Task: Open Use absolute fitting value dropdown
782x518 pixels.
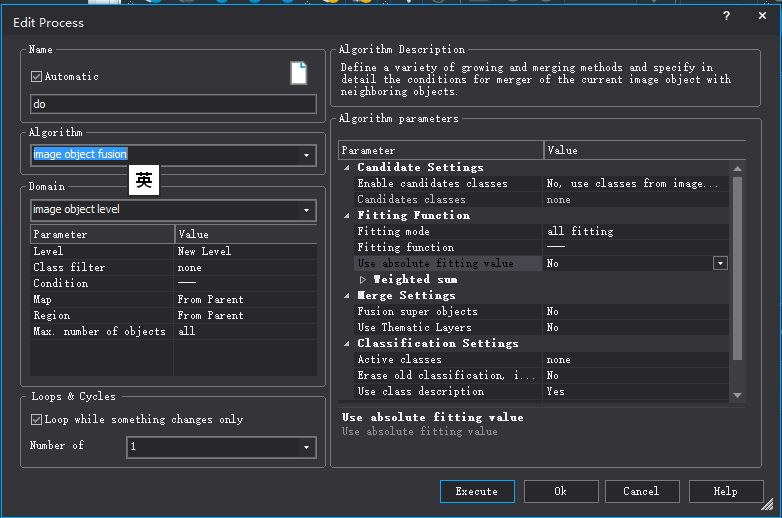Action: [719, 263]
